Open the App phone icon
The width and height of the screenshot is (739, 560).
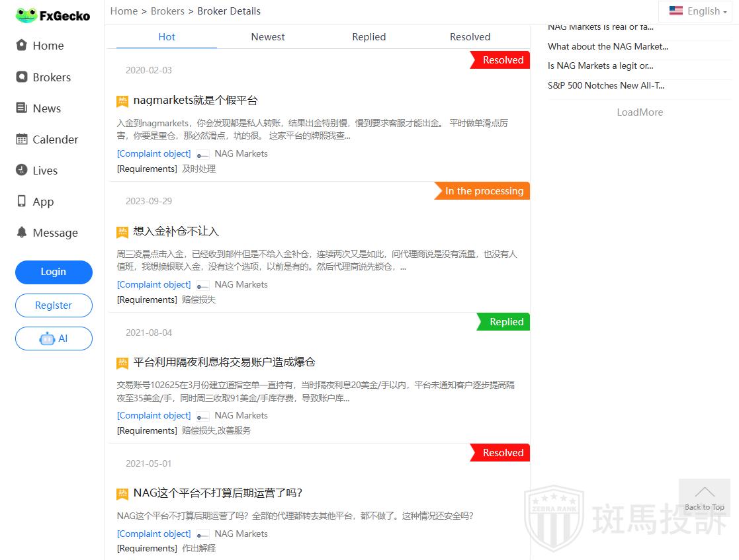tap(22, 202)
